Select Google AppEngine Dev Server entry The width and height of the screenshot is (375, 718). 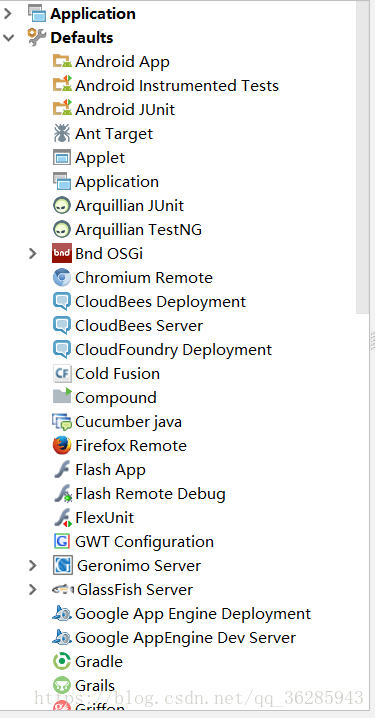185,637
